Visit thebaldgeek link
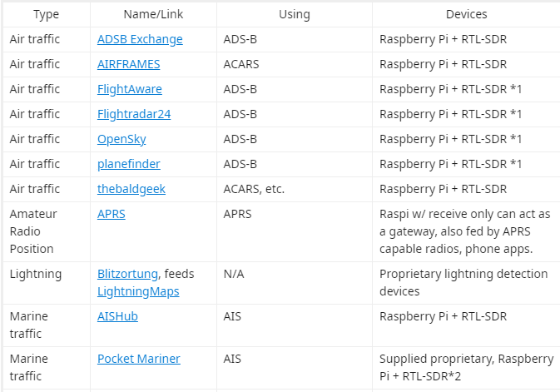The image size is (560, 392). click(131, 189)
